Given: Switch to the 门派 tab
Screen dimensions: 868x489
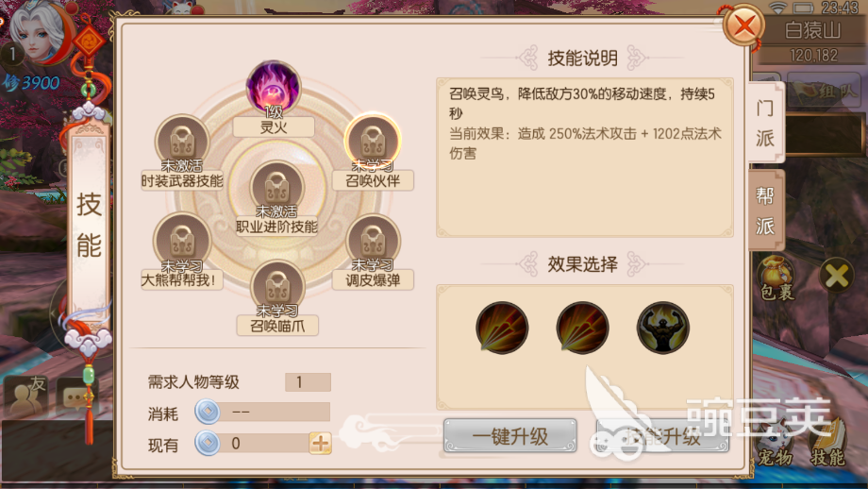Looking at the screenshot, I should (765, 123).
